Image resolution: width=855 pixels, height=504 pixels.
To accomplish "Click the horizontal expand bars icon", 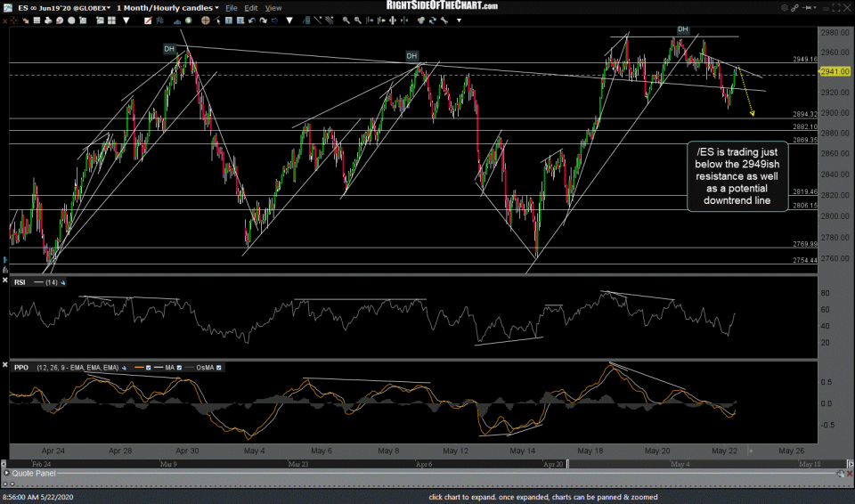I will coord(392,20).
